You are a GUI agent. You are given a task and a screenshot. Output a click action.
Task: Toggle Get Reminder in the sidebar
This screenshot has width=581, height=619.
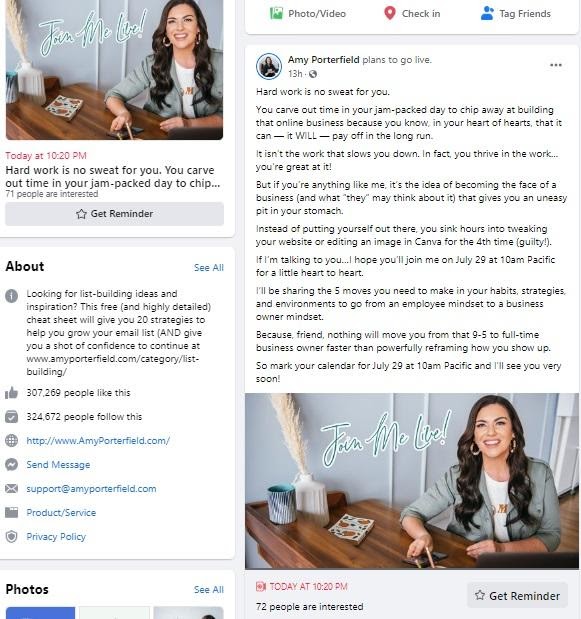pyautogui.click(x=114, y=214)
